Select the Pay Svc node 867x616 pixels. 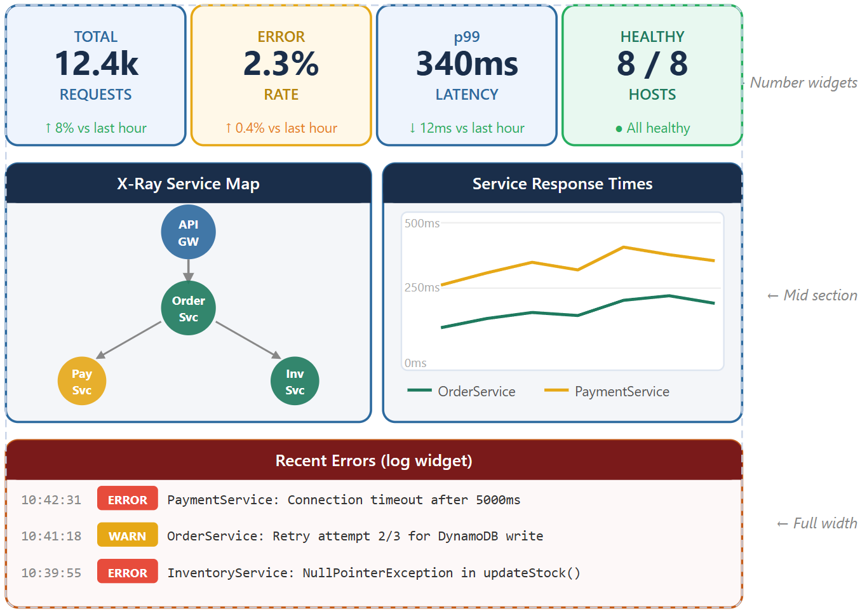pos(82,381)
